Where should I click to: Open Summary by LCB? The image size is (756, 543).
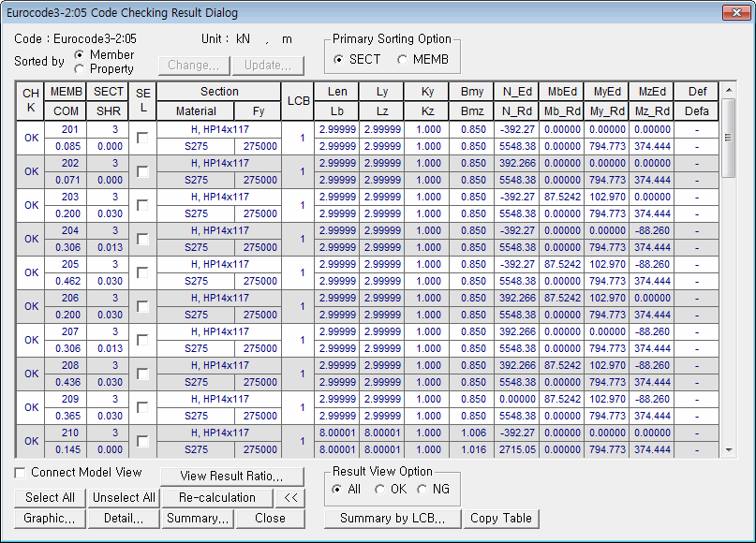tap(393, 519)
